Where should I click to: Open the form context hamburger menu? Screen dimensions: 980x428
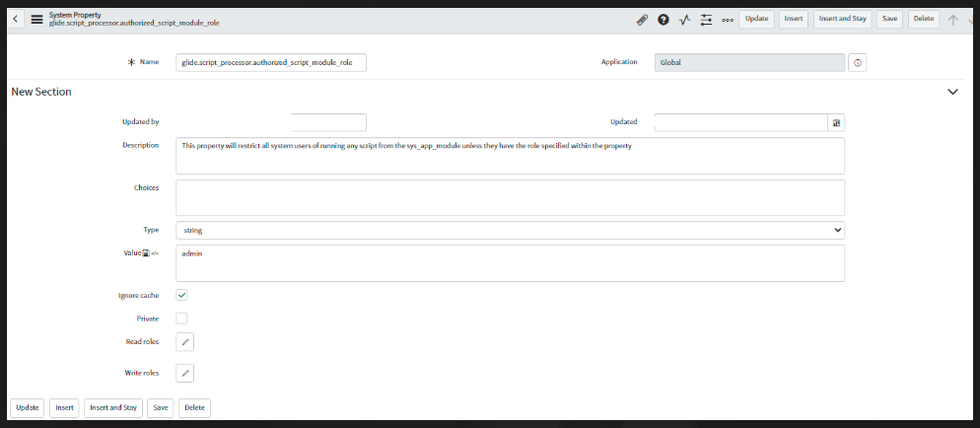(x=36, y=19)
